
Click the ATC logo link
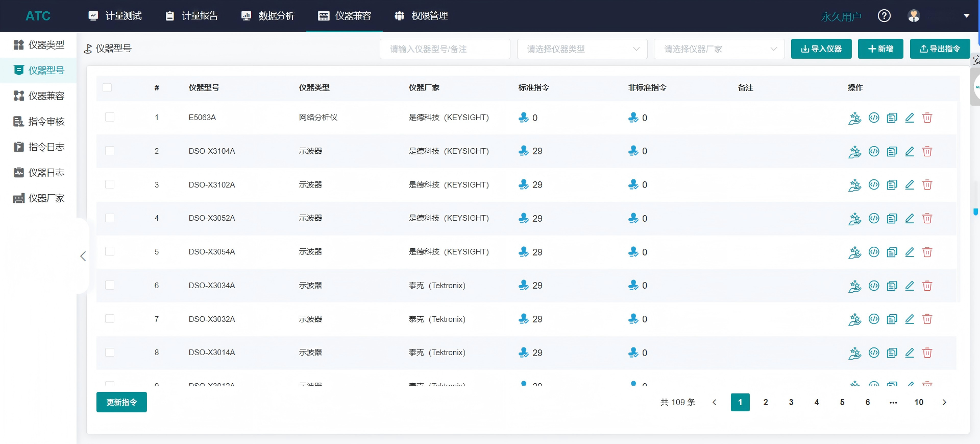tap(38, 16)
